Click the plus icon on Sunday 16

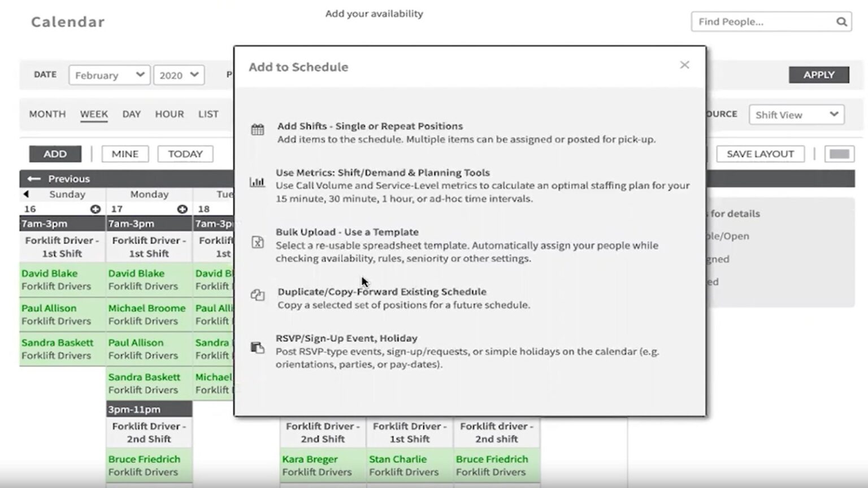[96, 208]
